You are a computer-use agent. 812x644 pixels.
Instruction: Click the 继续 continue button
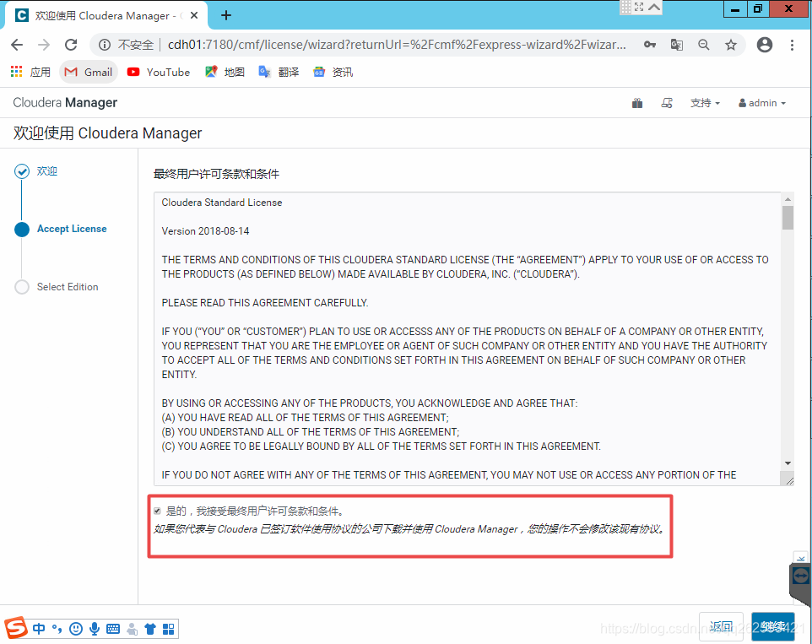pyautogui.click(x=773, y=627)
